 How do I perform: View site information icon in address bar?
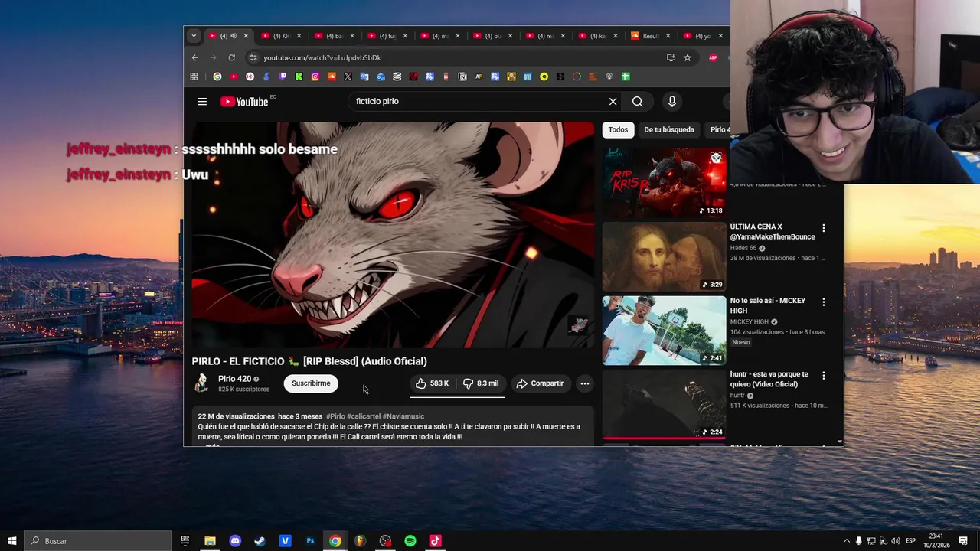pos(253,57)
